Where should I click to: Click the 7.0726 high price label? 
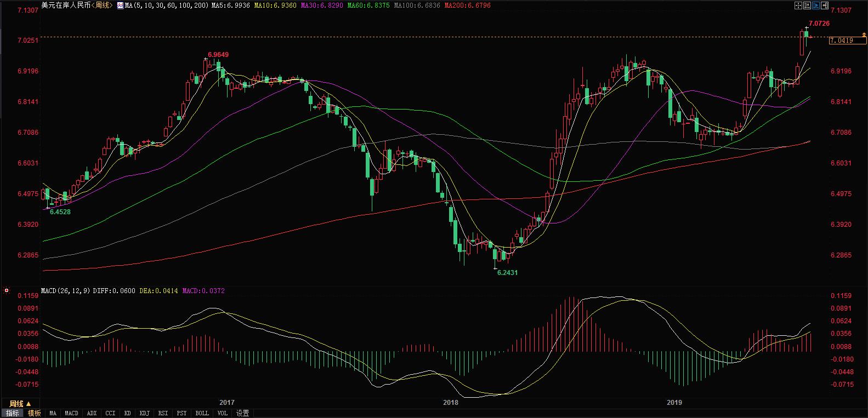(819, 24)
